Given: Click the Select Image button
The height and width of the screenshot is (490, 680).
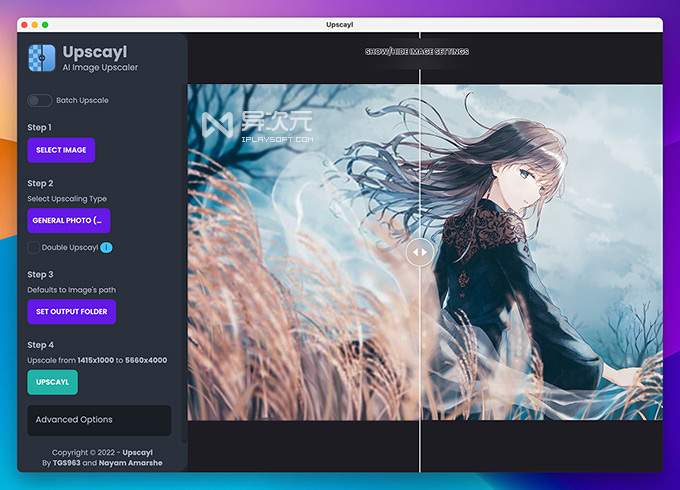Looking at the screenshot, I should coord(61,150).
